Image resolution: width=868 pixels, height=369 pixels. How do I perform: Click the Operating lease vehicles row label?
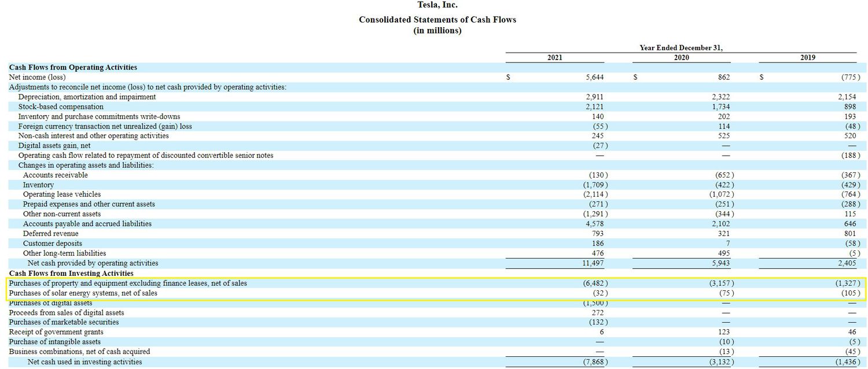61,194
